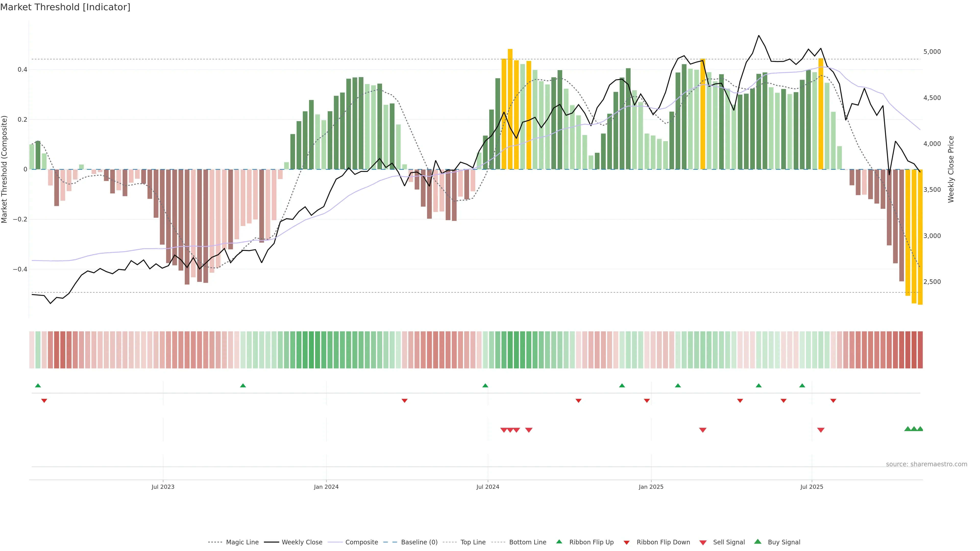The image size is (980, 551).
Task: Click the leftmost green Ribbon Flip Up marker
Action: [38, 386]
